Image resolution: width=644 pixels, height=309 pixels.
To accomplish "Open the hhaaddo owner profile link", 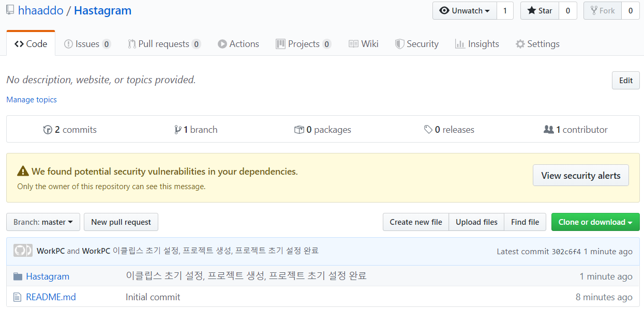I will coord(40,10).
